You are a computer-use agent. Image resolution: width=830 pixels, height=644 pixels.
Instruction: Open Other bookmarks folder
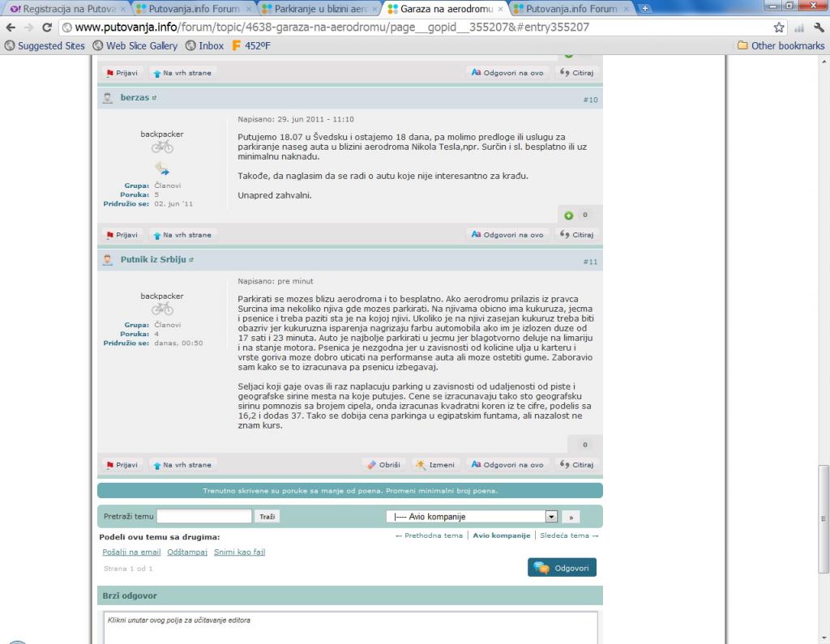click(x=781, y=45)
